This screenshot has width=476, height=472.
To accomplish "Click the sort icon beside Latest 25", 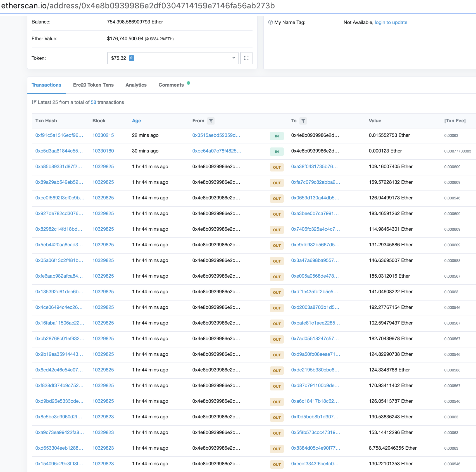I will 34,102.
